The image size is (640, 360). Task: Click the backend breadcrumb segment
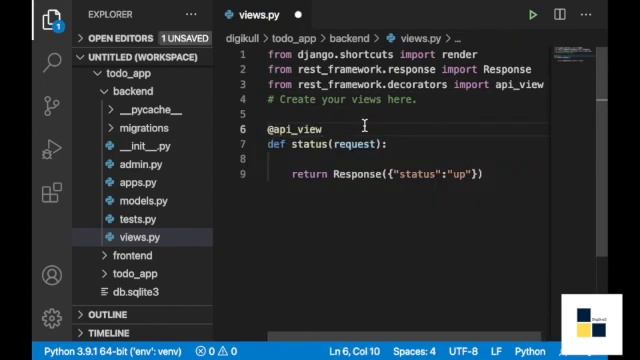click(349, 38)
